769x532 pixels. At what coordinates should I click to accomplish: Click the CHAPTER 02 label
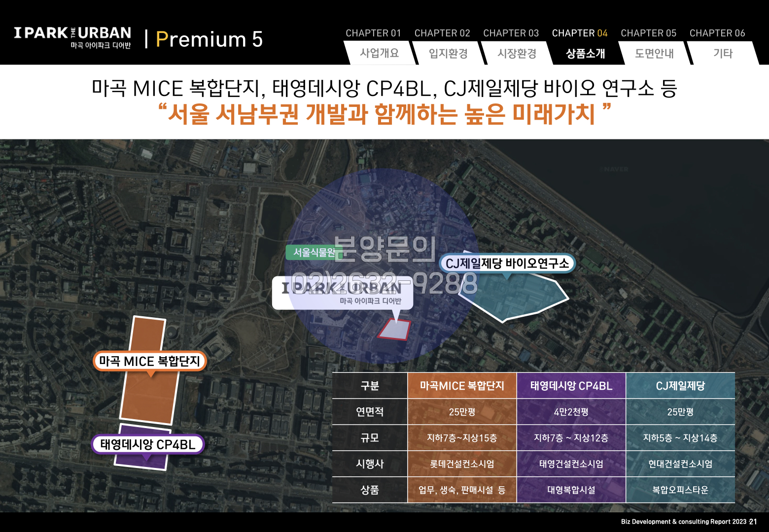click(442, 33)
